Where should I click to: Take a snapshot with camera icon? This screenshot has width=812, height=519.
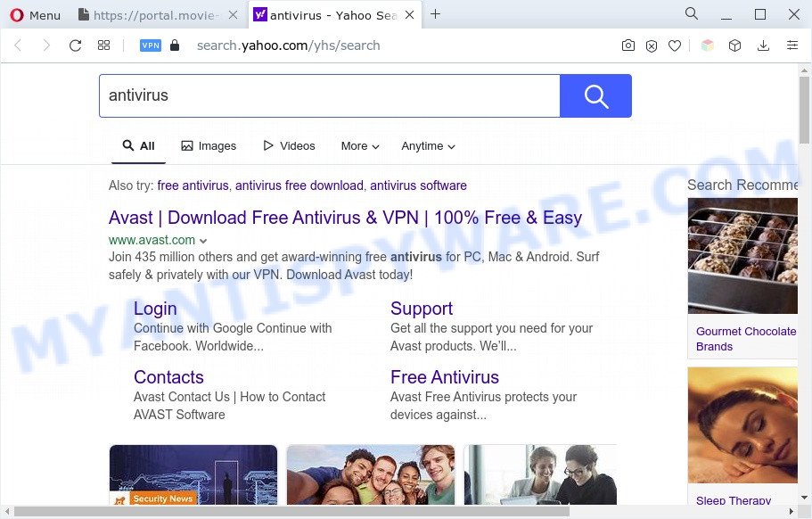pos(627,45)
